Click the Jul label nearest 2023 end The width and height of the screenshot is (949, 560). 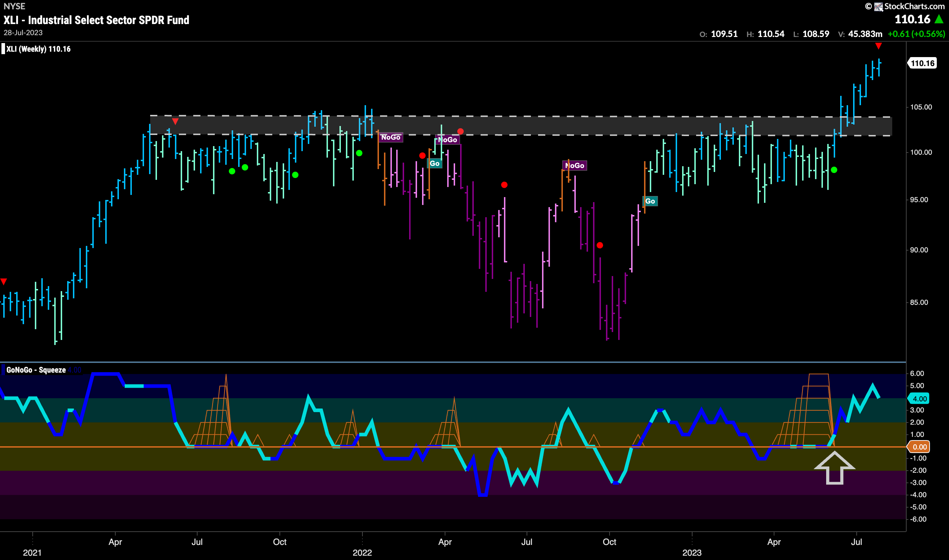pyautogui.click(x=857, y=542)
